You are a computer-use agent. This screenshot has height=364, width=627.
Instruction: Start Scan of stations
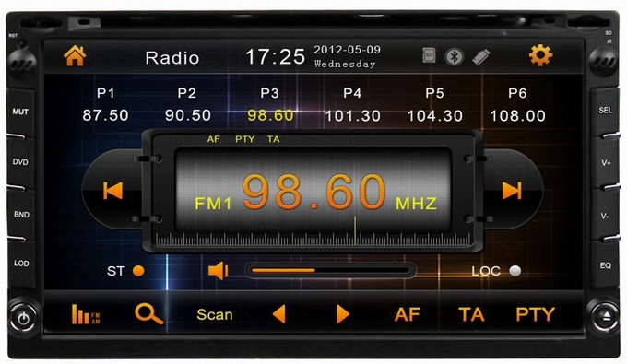(215, 314)
